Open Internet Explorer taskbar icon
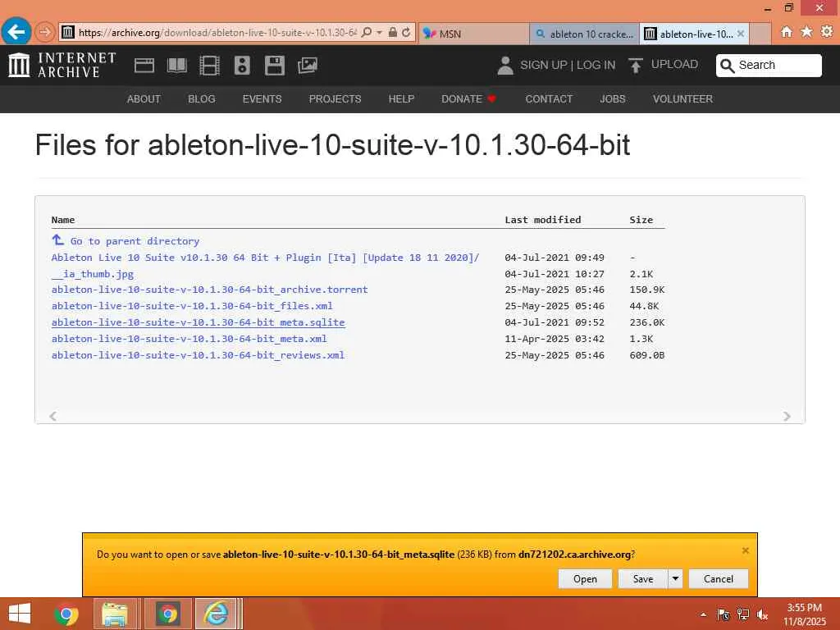Image resolution: width=840 pixels, height=630 pixels. pos(217,614)
